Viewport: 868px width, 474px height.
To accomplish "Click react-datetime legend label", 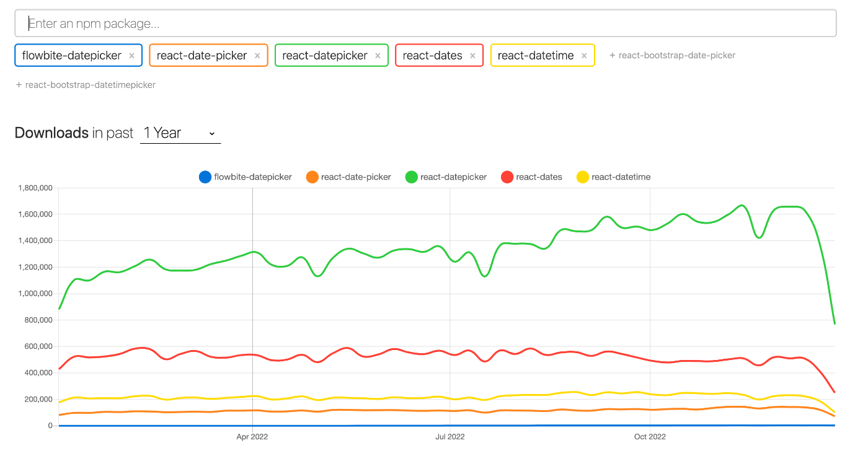I will click(x=621, y=177).
